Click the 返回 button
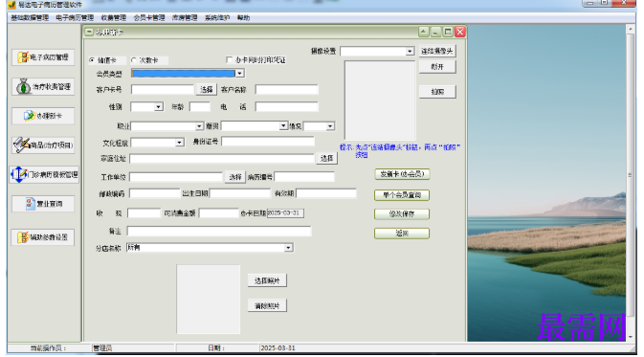The image size is (644, 357). [402, 234]
